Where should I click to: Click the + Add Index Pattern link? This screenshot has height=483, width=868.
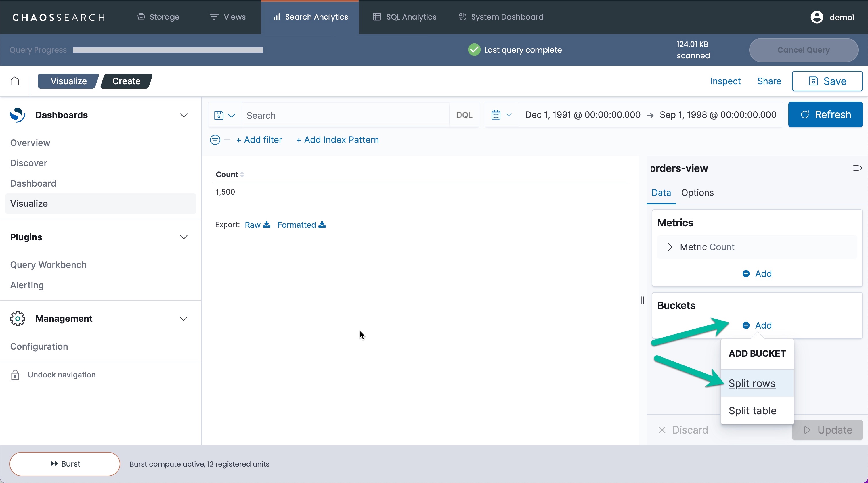(x=337, y=140)
